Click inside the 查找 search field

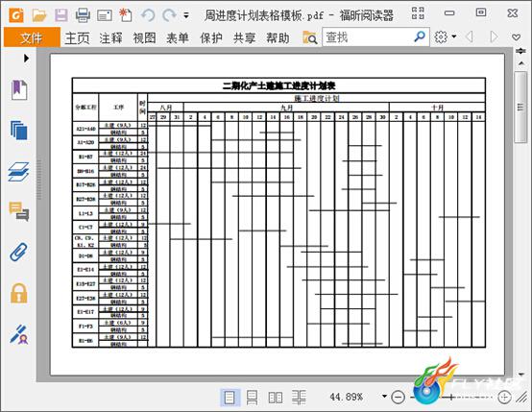pyautogui.click(x=368, y=37)
